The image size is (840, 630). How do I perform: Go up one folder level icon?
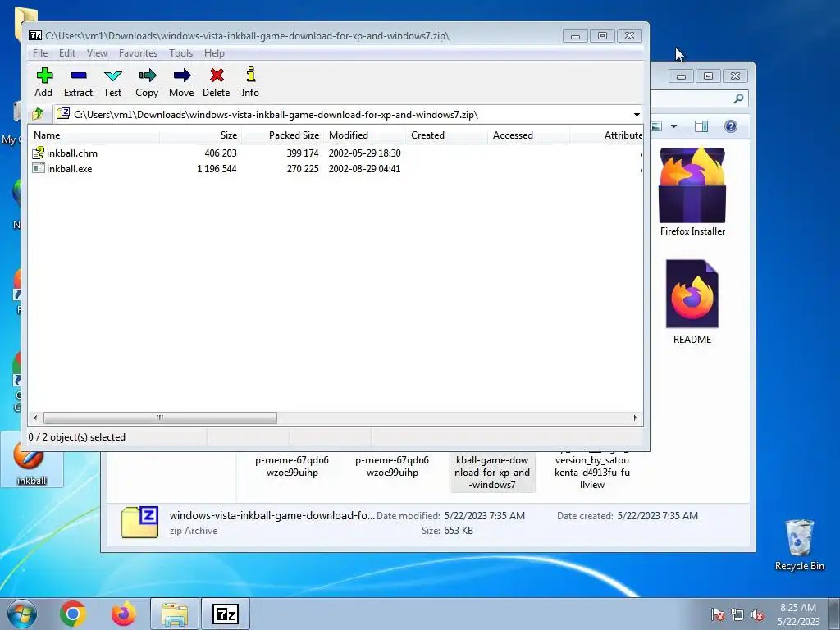(x=38, y=114)
